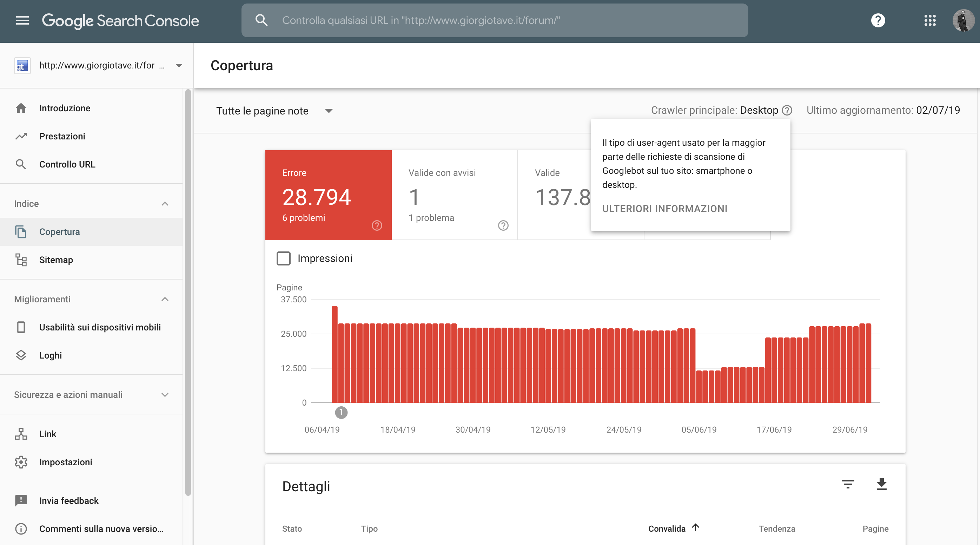Open the Google apps grid
Image resolution: width=980 pixels, height=545 pixels.
point(930,21)
